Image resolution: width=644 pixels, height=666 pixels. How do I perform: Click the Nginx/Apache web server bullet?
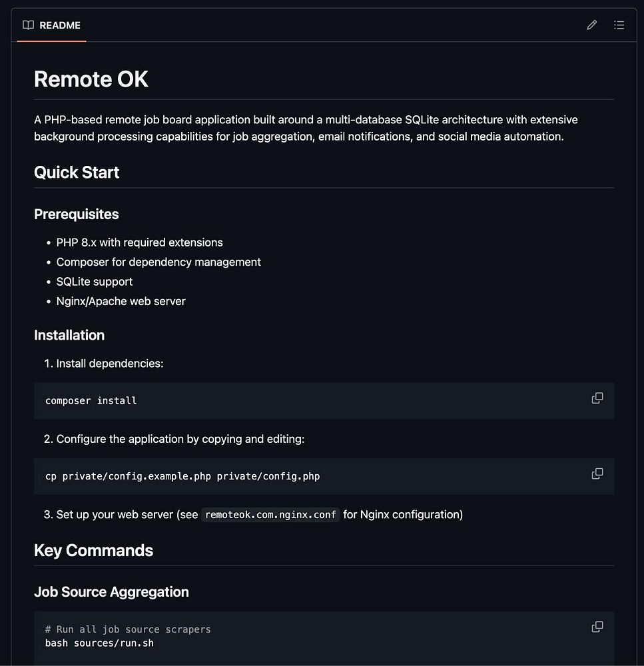point(121,301)
